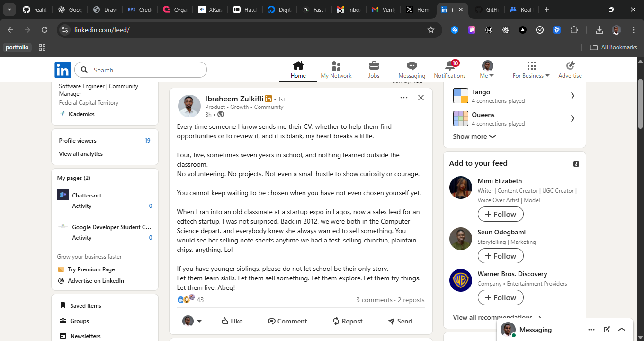This screenshot has height=341, width=644.
Task: Click View all analytics link
Action: point(80,154)
